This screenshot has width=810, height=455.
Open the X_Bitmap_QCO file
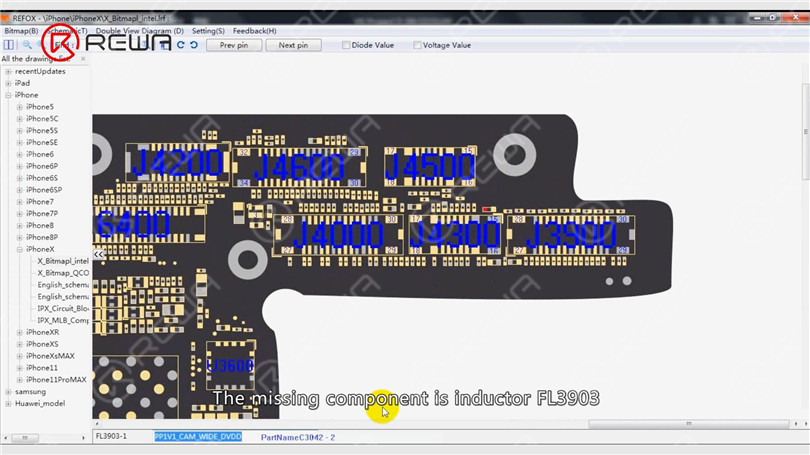(63, 273)
